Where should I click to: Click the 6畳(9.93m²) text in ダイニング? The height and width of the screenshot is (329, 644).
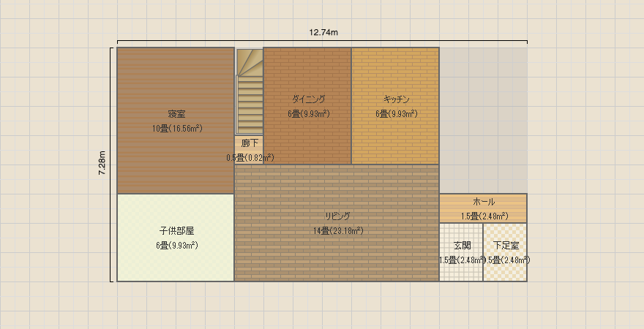308,114
